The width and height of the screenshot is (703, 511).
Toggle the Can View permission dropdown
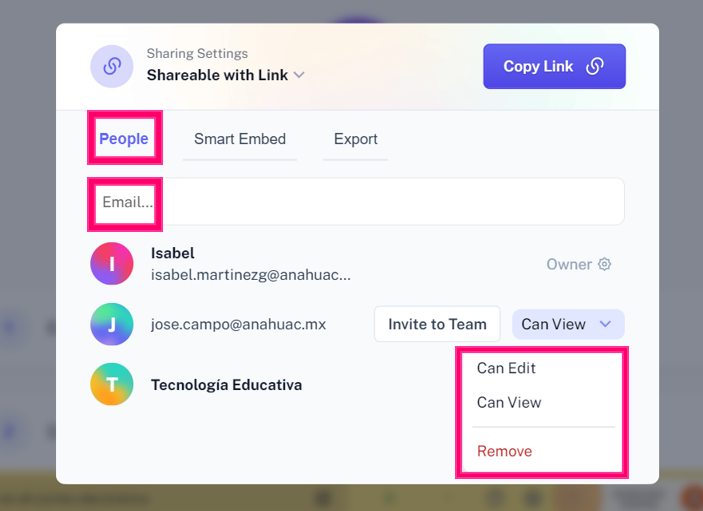click(x=567, y=324)
